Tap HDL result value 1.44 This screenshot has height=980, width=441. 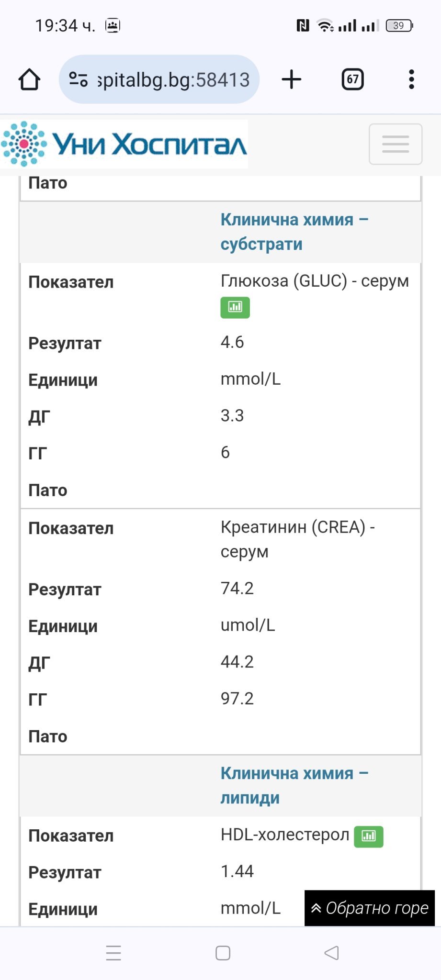[237, 871]
